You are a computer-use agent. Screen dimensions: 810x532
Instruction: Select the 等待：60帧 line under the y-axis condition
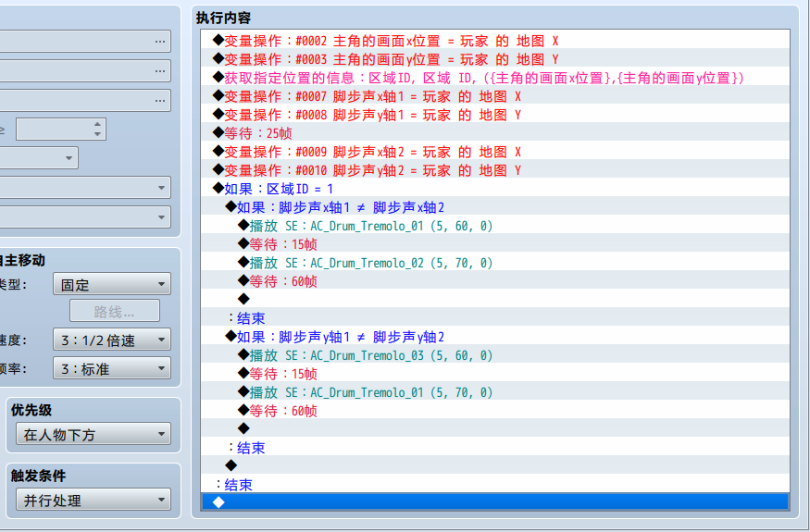[x=495, y=411]
